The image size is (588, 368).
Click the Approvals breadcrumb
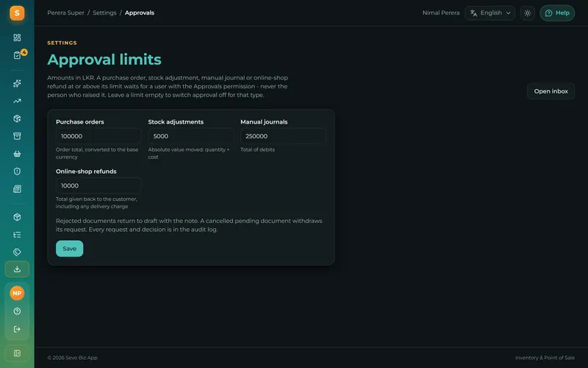140,13
